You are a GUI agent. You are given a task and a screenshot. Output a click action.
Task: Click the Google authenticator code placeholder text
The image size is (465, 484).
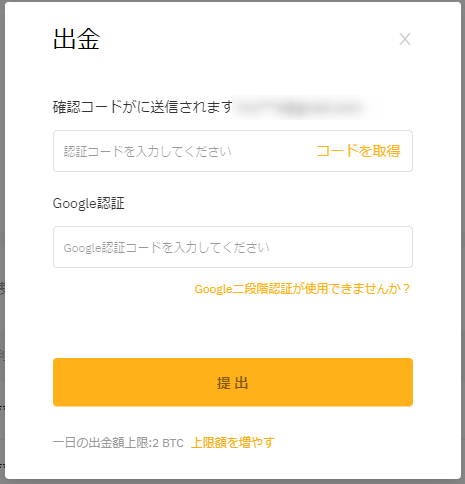[166, 248]
